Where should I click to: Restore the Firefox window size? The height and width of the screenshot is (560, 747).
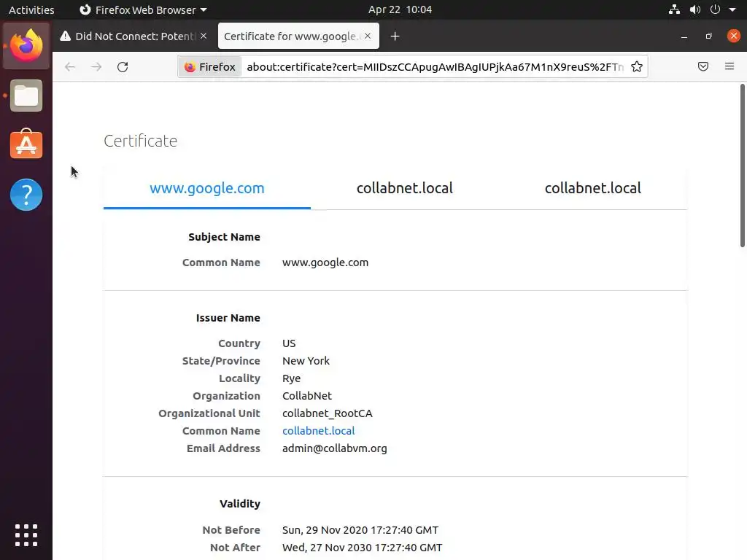click(x=709, y=36)
